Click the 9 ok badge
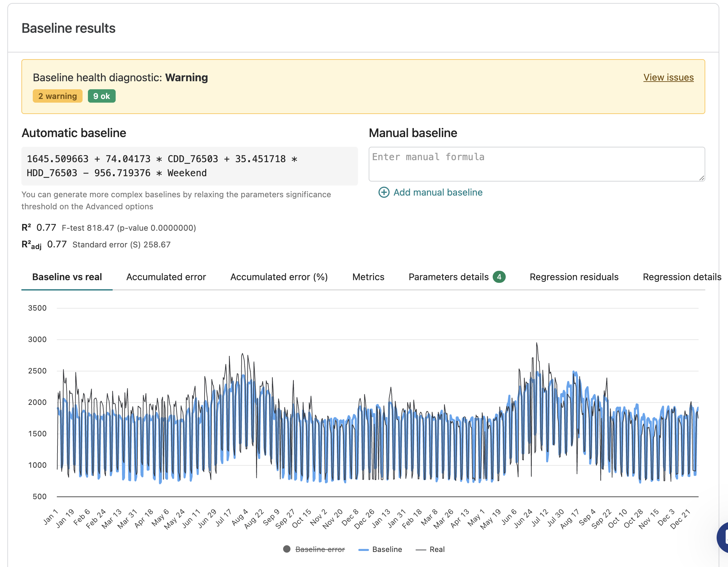The width and height of the screenshot is (728, 567). (102, 96)
